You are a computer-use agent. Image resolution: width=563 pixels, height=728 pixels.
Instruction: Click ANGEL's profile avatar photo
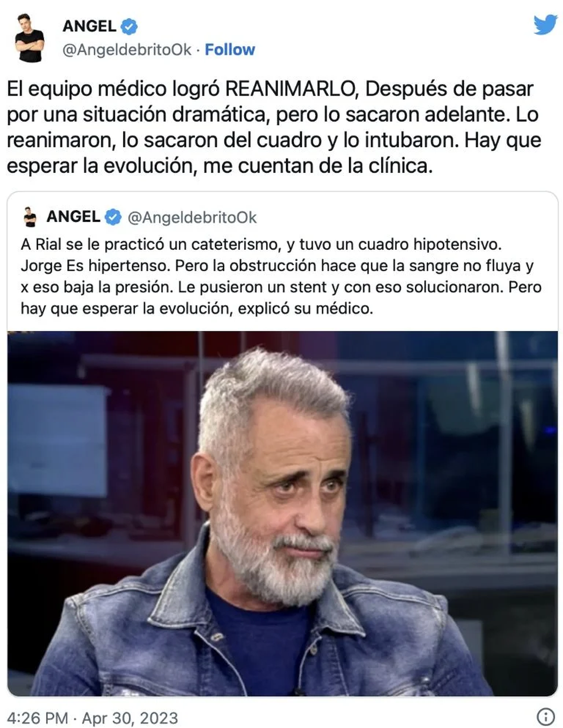coord(30,38)
